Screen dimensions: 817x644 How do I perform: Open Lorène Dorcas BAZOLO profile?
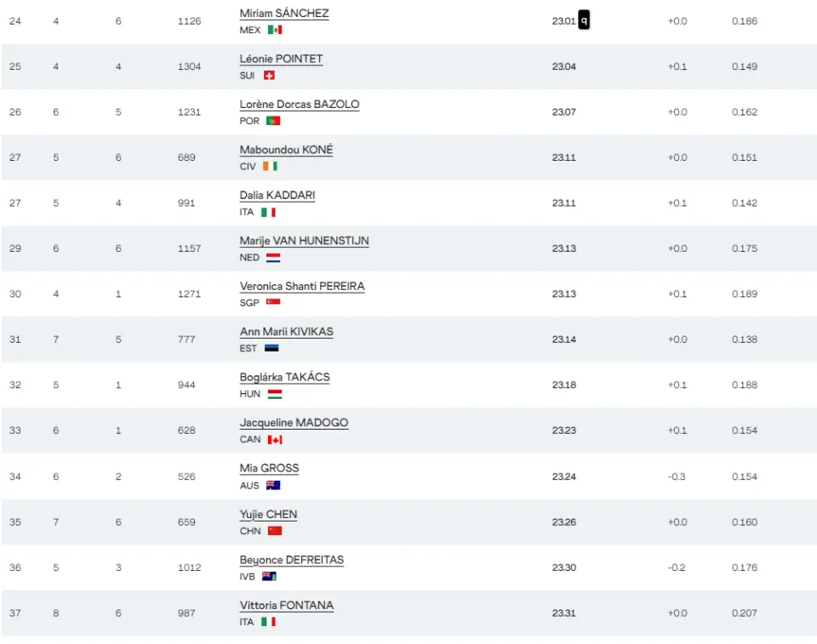pyautogui.click(x=299, y=105)
